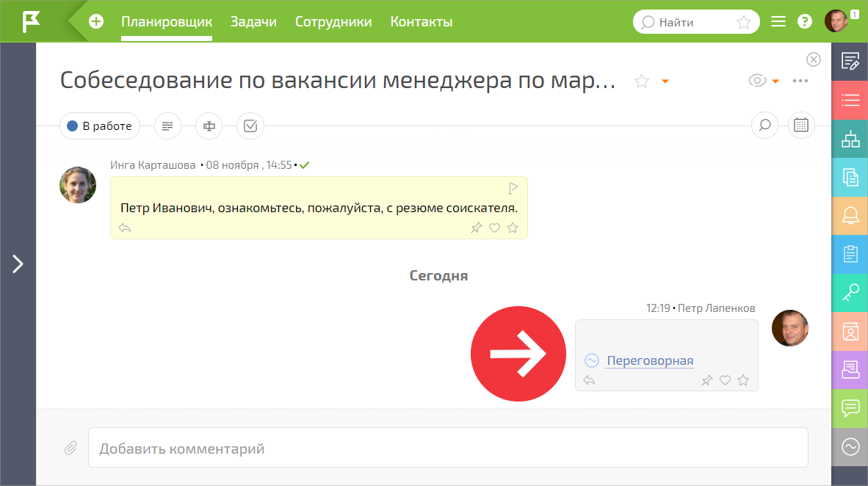Click the star inside search box
868x486 pixels.
[743, 22]
